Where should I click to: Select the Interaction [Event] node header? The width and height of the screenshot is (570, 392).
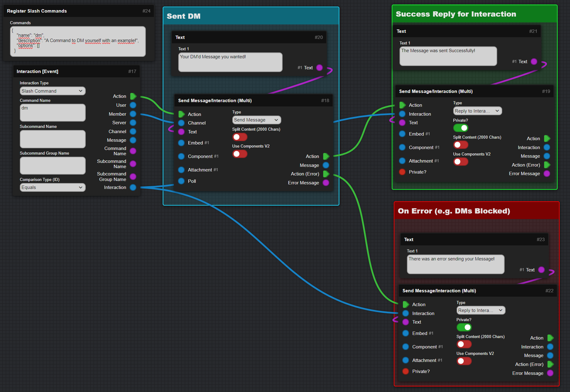tap(77, 71)
